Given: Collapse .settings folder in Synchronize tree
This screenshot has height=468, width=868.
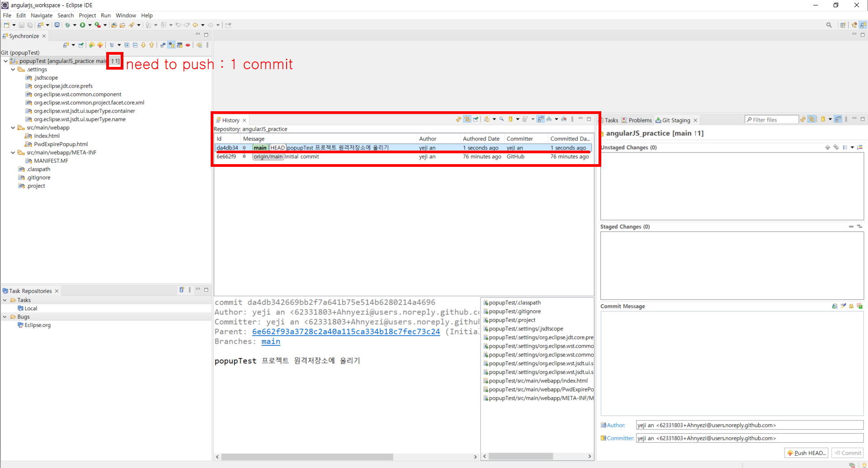Looking at the screenshot, I should pyautogui.click(x=13, y=70).
